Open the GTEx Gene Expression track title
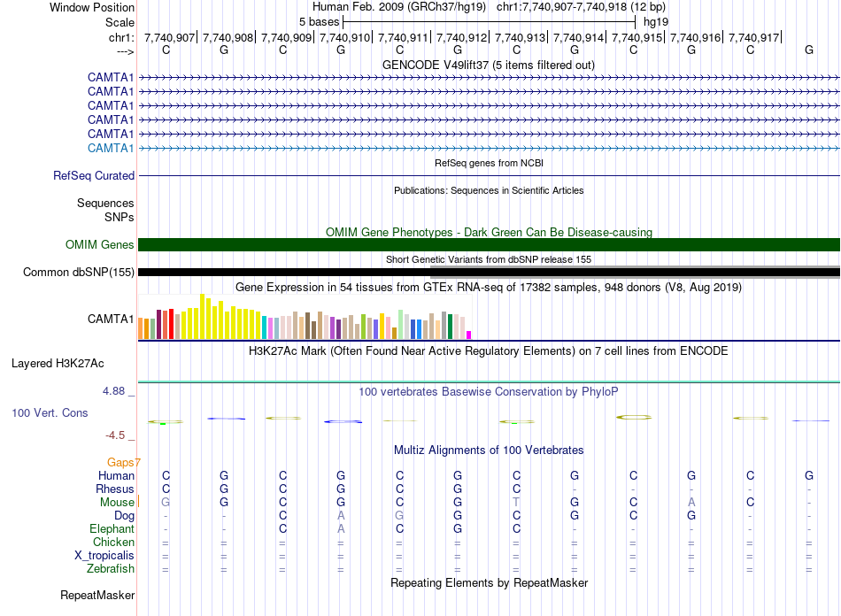This screenshot has width=841, height=616. [x=489, y=288]
